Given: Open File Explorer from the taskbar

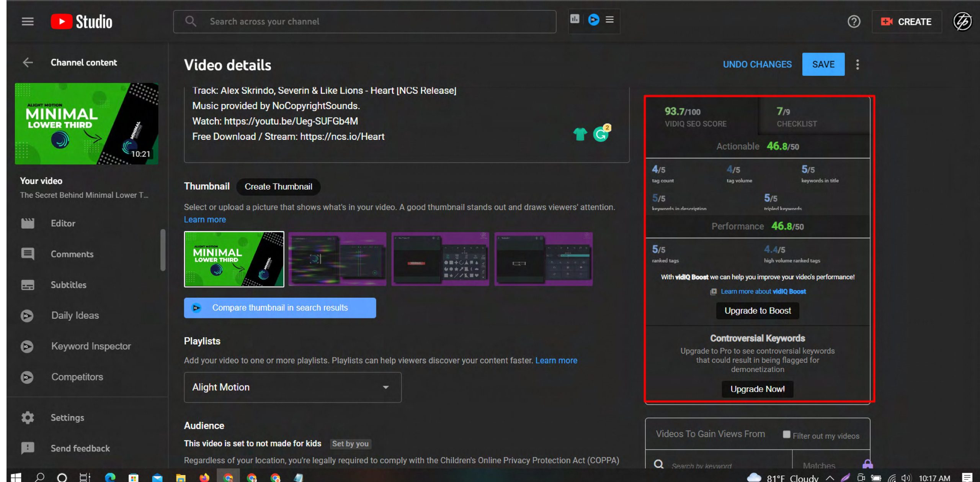Looking at the screenshot, I should pyautogui.click(x=181, y=477).
